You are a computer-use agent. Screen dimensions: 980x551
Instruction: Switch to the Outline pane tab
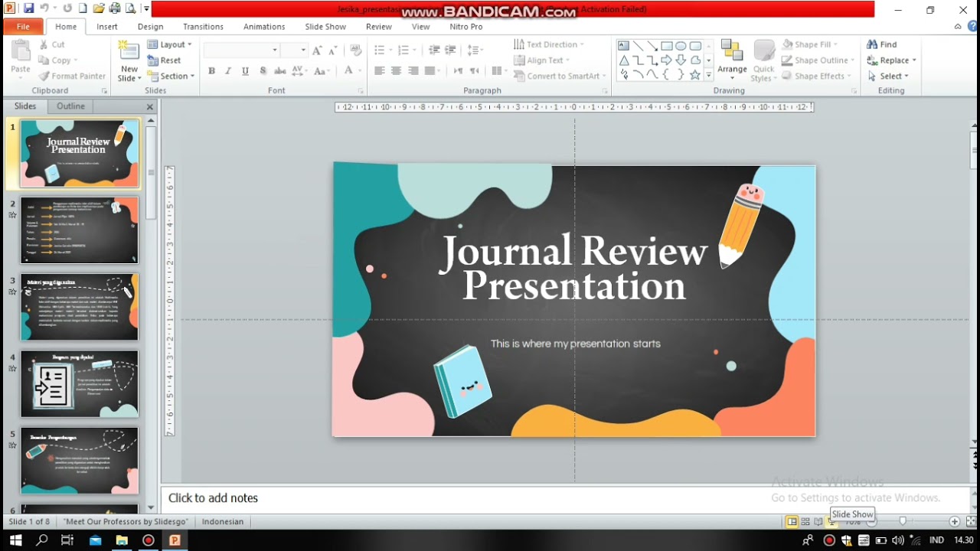(x=70, y=106)
